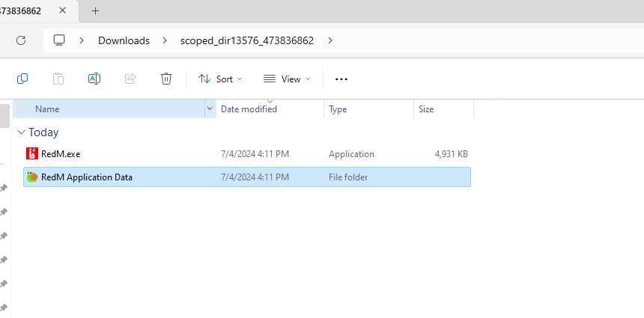Click RedM.exe date 7/4/2024 4:11 PM
Image resolution: width=644 pixels, height=318 pixels.
pos(255,154)
